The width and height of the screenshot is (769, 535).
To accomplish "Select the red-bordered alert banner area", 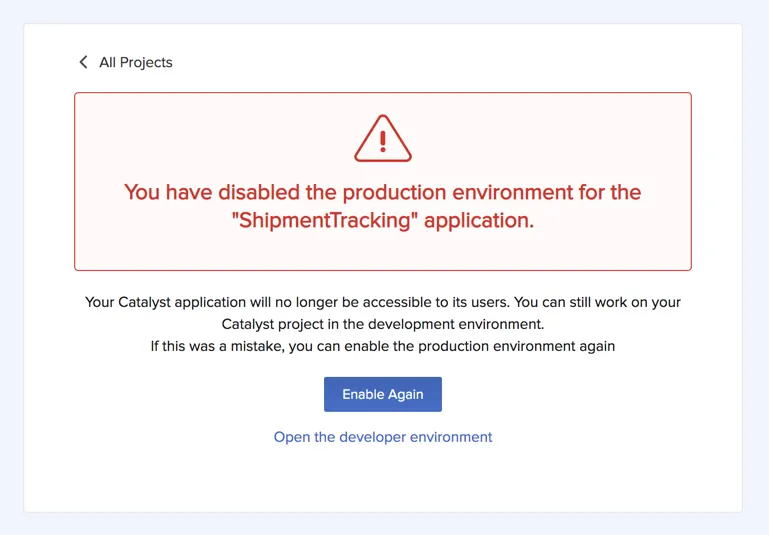I will (x=383, y=181).
